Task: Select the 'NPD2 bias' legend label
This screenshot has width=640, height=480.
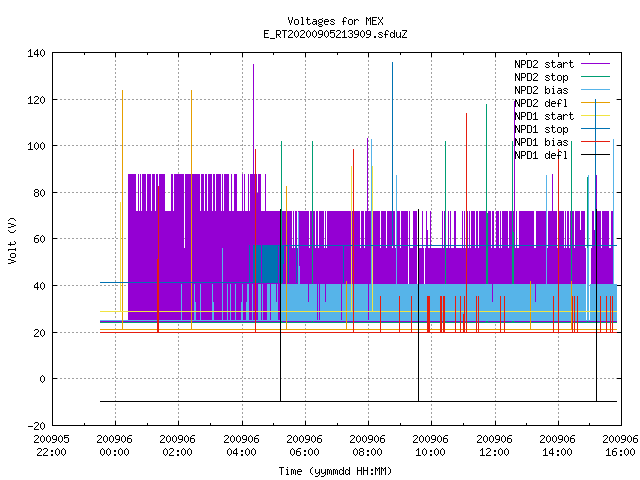Action: [x=541, y=90]
